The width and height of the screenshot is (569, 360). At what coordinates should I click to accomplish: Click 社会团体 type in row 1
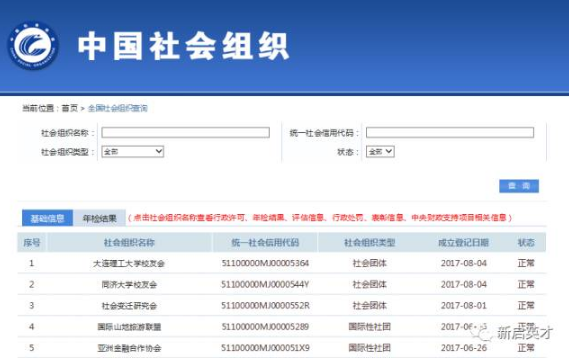point(369,263)
